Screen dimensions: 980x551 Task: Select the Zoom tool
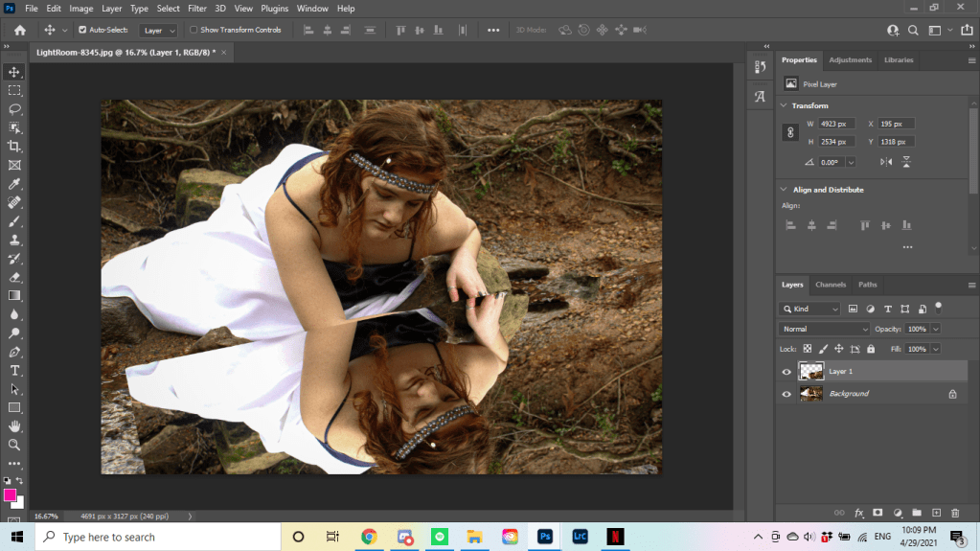click(x=14, y=446)
